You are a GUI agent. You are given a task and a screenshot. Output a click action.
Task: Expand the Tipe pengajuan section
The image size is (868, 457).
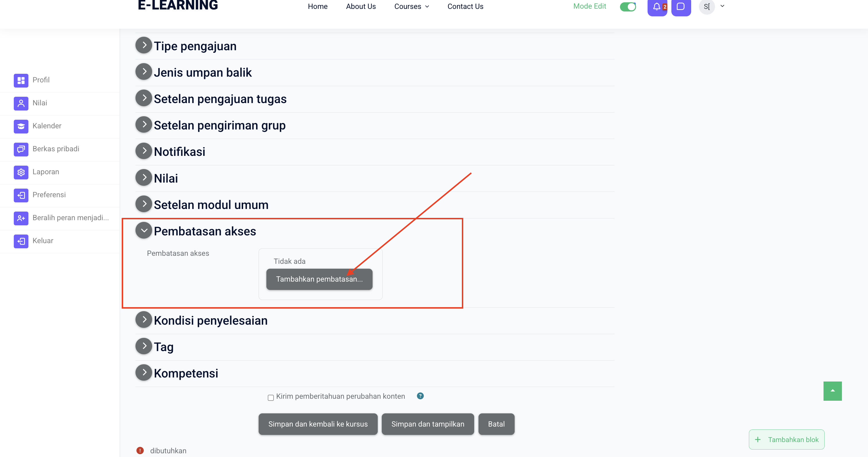pos(144,45)
